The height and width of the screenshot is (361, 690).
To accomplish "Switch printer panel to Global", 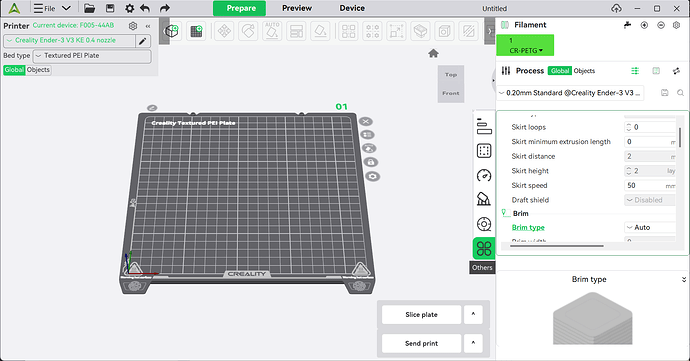I will point(14,70).
